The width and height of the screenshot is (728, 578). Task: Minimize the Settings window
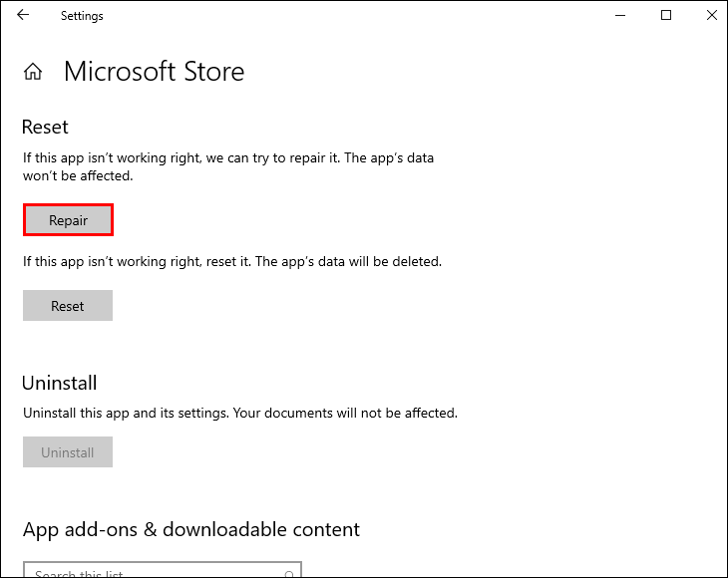(x=620, y=16)
